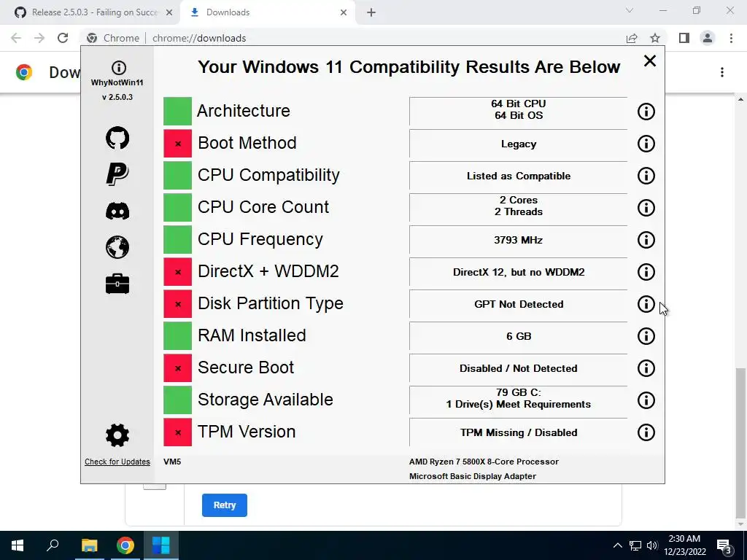Click Check for Updates link
Screen dimensions: 747x560
point(117,462)
